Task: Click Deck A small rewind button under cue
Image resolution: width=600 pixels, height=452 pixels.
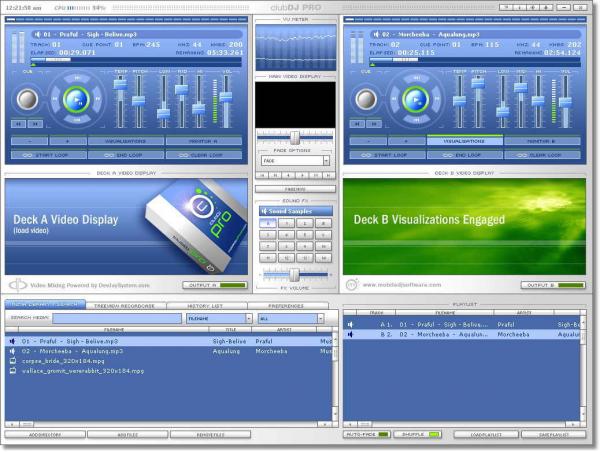Action: pos(18,124)
